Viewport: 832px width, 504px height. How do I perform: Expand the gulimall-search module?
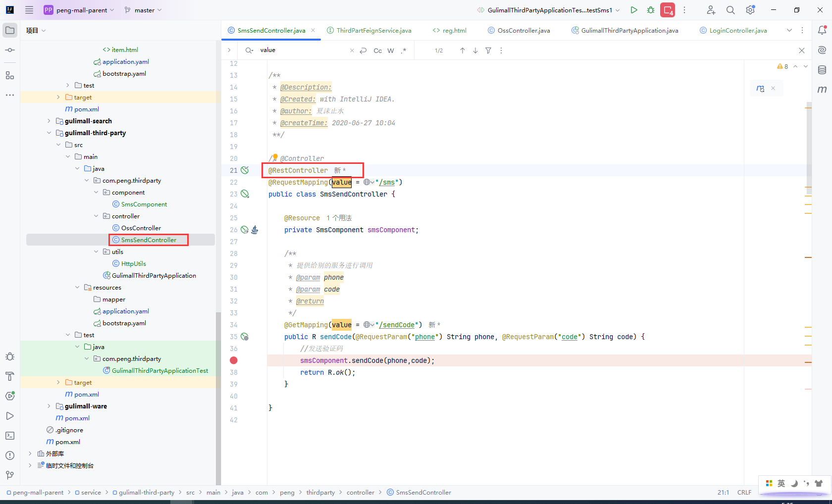(x=49, y=121)
